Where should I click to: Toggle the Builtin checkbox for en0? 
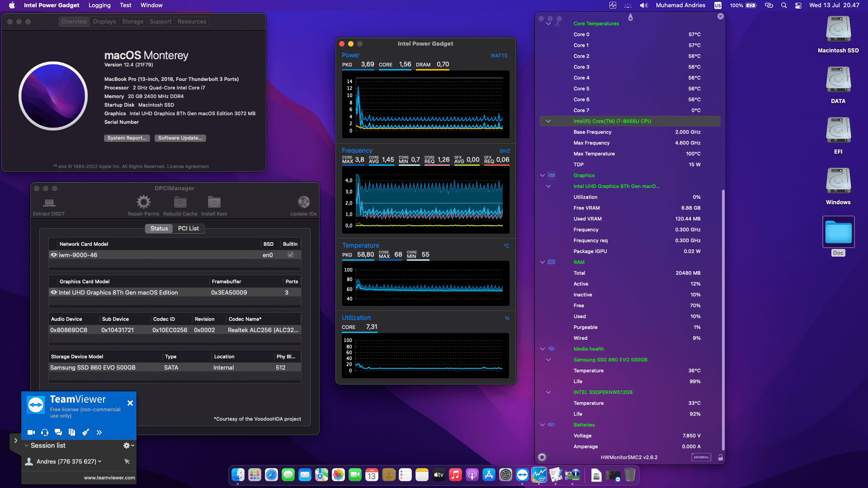pyautogui.click(x=290, y=254)
